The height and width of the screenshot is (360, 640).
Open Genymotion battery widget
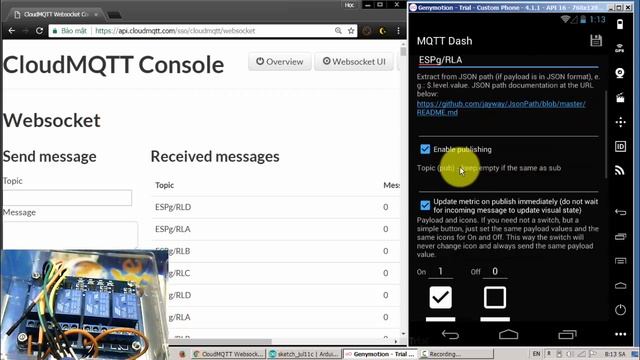pyautogui.click(x=620, y=24)
